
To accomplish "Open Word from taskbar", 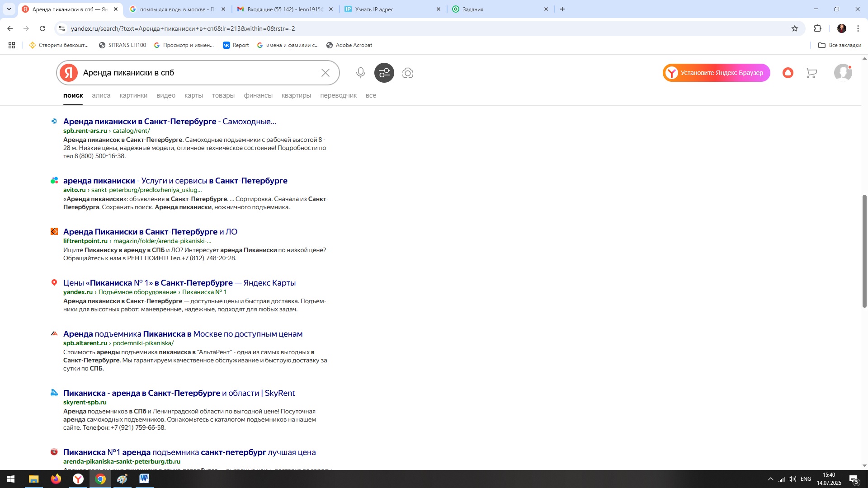I will point(144,479).
